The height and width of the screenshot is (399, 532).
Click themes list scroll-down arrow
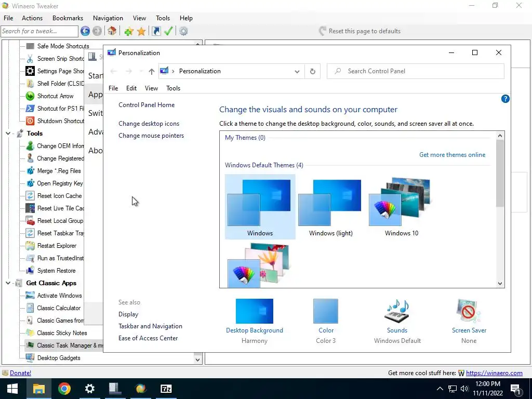[500, 283]
